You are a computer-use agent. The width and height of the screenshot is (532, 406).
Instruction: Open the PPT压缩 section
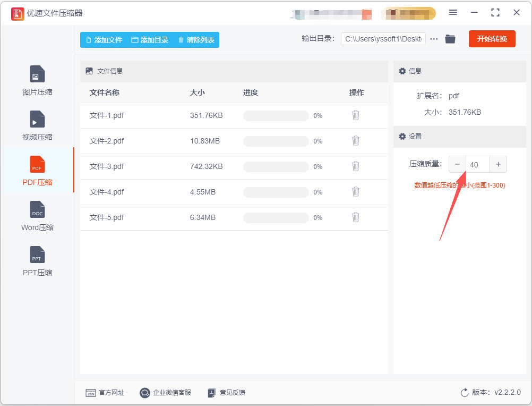click(37, 261)
